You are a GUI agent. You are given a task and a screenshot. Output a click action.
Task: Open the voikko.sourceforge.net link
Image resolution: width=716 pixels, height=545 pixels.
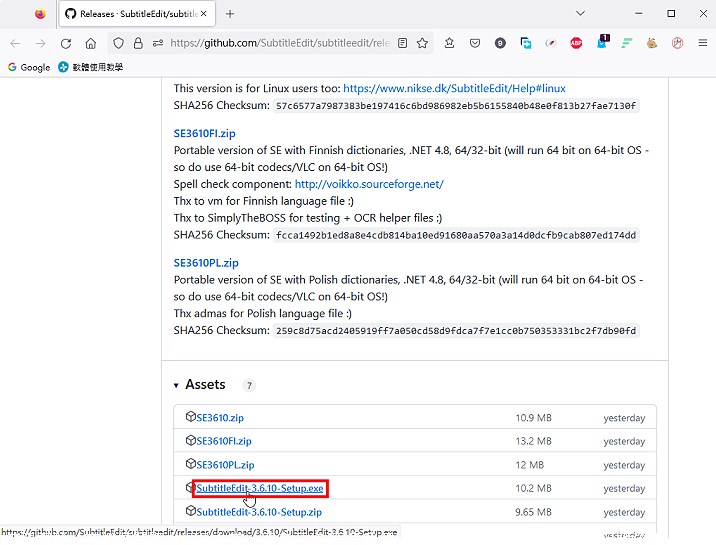pyautogui.click(x=368, y=184)
